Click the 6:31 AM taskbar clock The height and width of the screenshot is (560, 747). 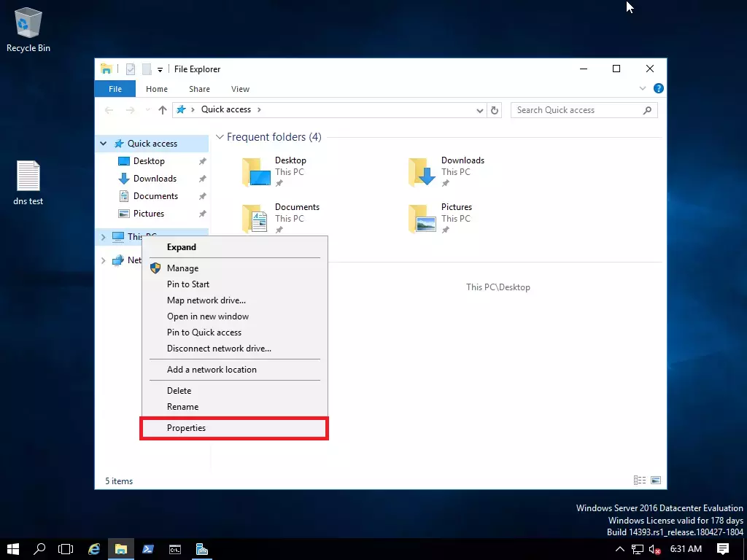tap(686, 549)
